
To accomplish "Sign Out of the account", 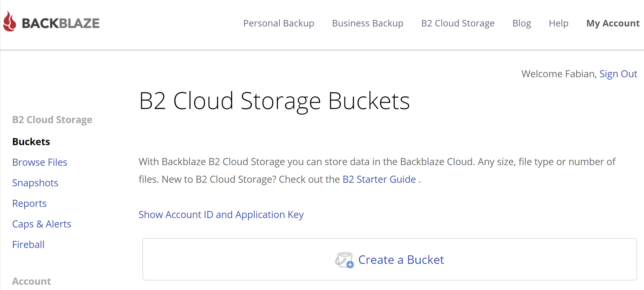I will point(618,74).
